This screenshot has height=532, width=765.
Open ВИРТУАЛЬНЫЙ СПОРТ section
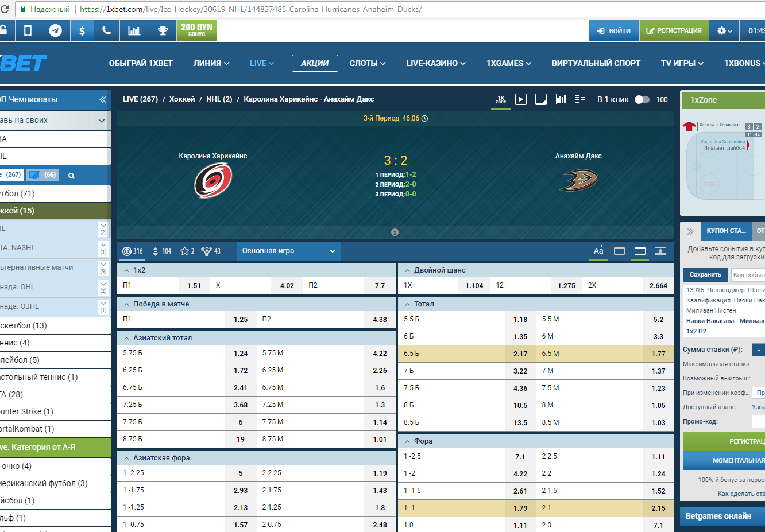596,63
